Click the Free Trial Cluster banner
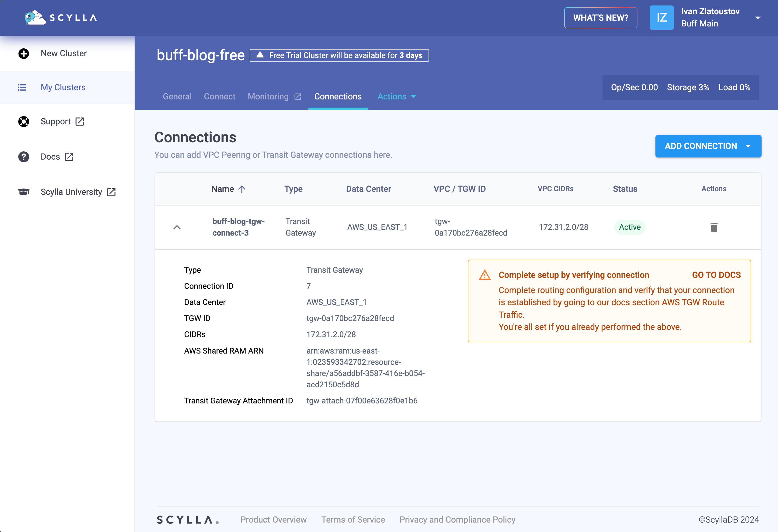Viewport: 778px width, 532px height. [339, 55]
